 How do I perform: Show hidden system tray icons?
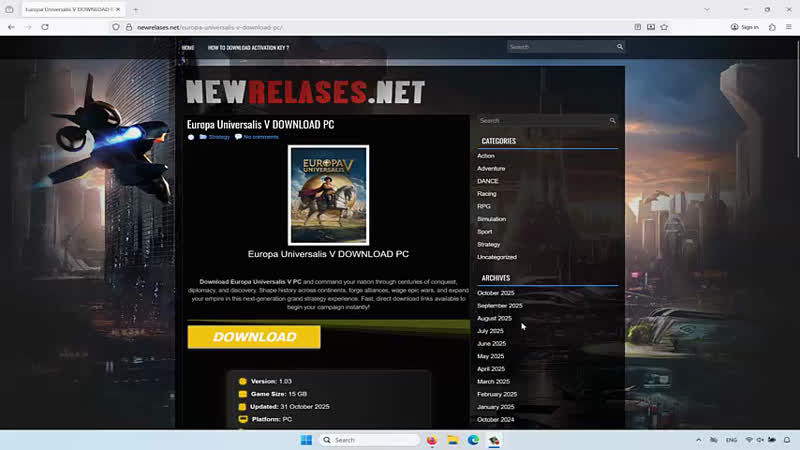[698, 440]
